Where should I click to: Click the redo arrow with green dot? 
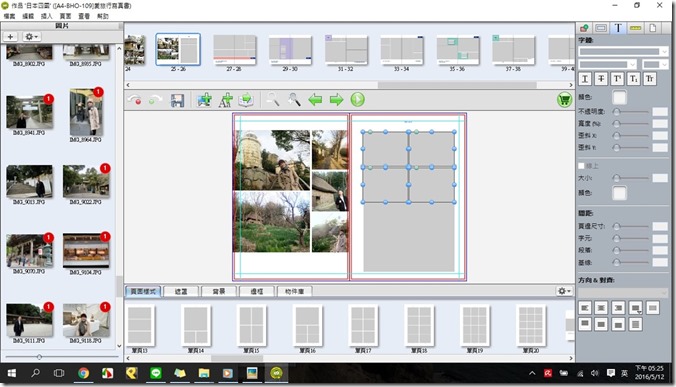point(155,100)
